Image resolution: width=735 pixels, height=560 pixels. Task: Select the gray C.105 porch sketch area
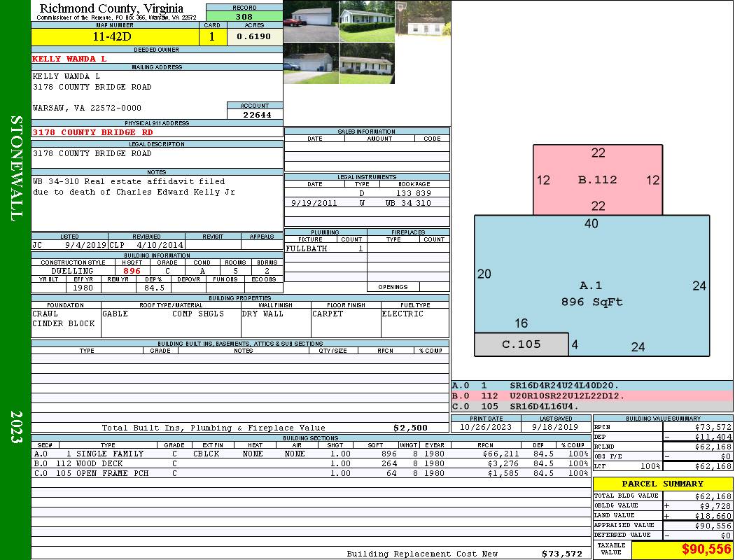(x=521, y=344)
